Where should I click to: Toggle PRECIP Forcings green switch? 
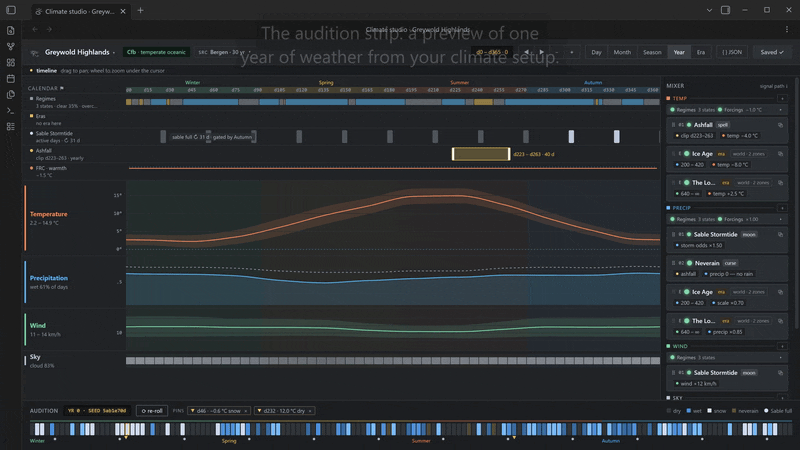[x=720, y=219]
